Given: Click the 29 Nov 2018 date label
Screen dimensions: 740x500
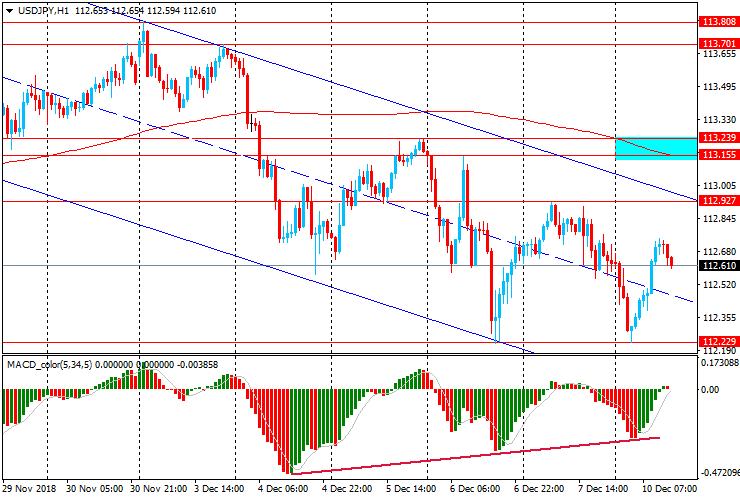Looking at the screenshot, I should (29, 488).
